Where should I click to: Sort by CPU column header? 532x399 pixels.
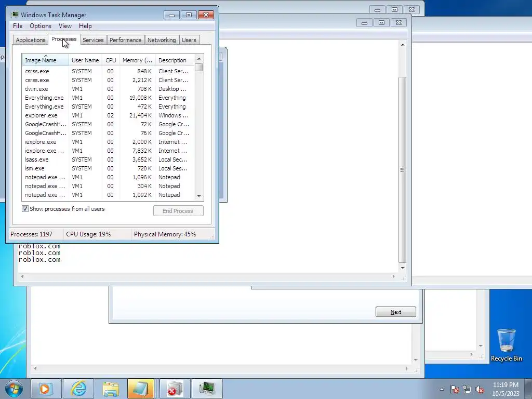[x=111, y=60]
